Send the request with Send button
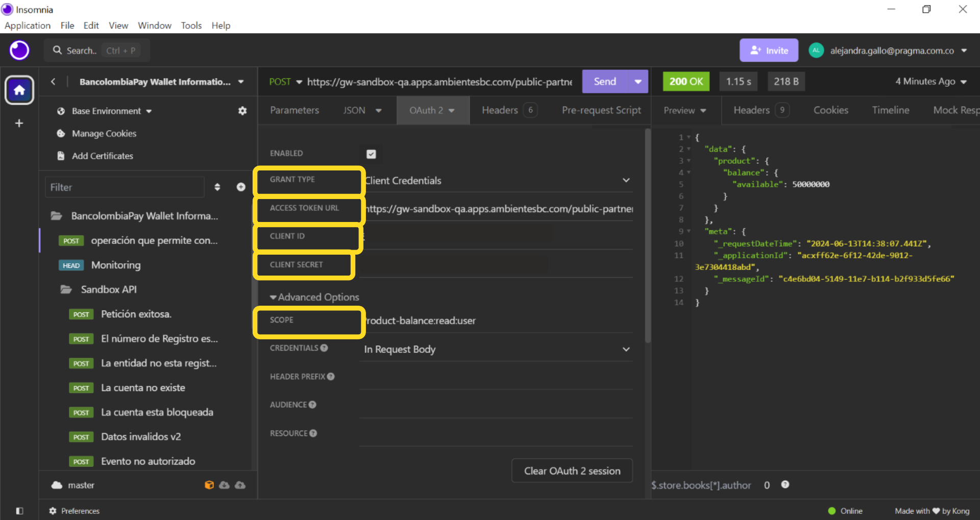Viewport: 980px width, 520px height. pyautogui.click(x=605, y=82)
